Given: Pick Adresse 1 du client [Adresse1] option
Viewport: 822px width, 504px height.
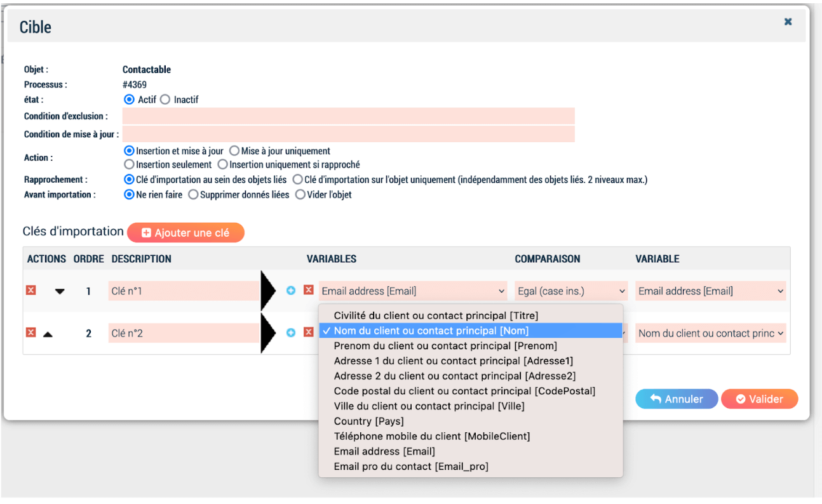Looking at the screenshot, I should 470,361.
